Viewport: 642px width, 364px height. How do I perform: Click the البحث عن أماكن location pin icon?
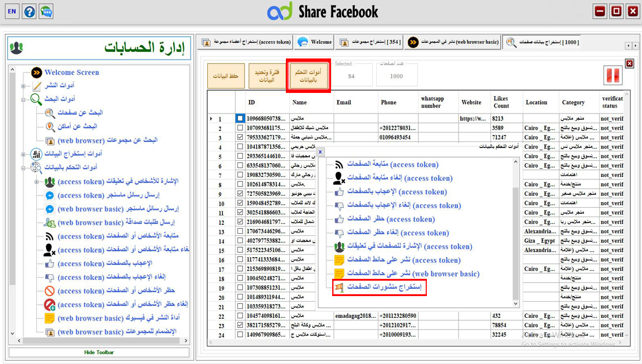click(50, 126)
